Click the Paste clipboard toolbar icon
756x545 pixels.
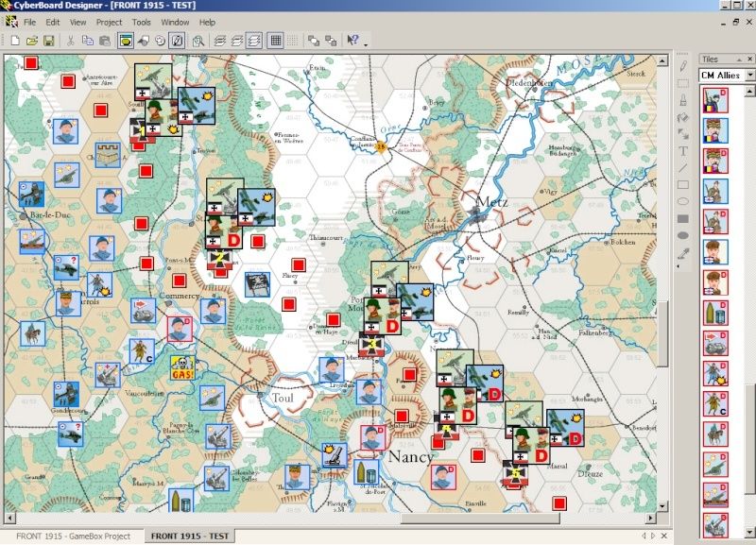pyautogui.click(x=104, y=41)
